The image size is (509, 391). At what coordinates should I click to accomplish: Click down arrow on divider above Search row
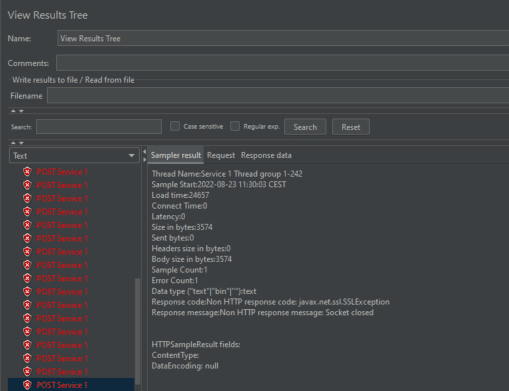pyautogui.click(x=21, y=111)
